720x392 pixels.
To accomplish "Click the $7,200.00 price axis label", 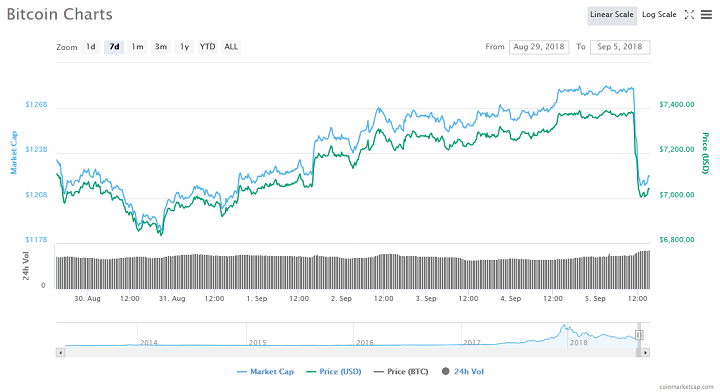I will coord(676,150).
